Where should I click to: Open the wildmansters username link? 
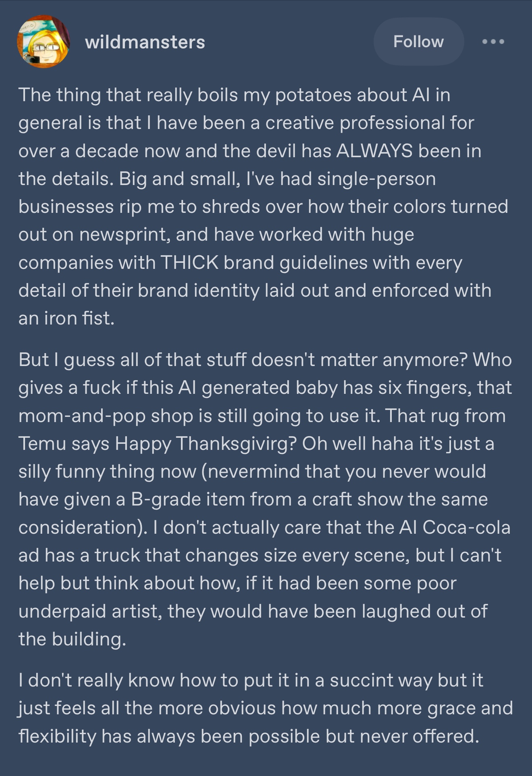145,42
